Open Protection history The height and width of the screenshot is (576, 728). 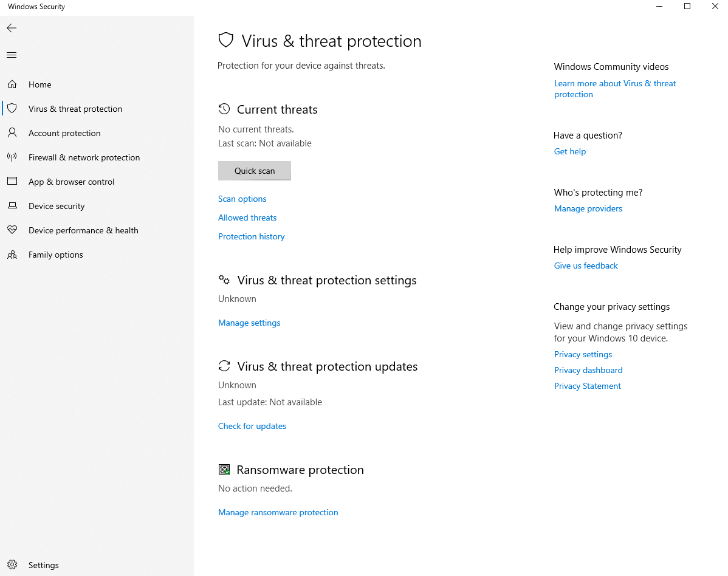coord(252,236)
